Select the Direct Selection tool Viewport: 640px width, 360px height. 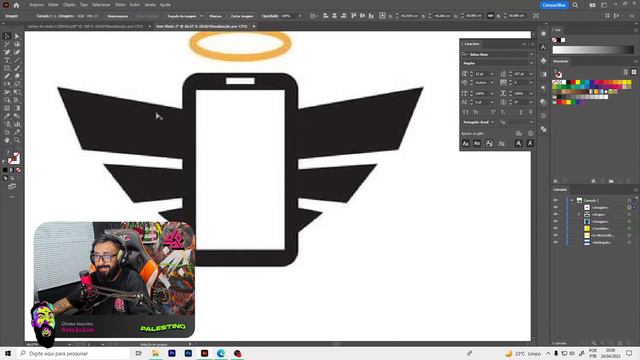click(17, 36)
